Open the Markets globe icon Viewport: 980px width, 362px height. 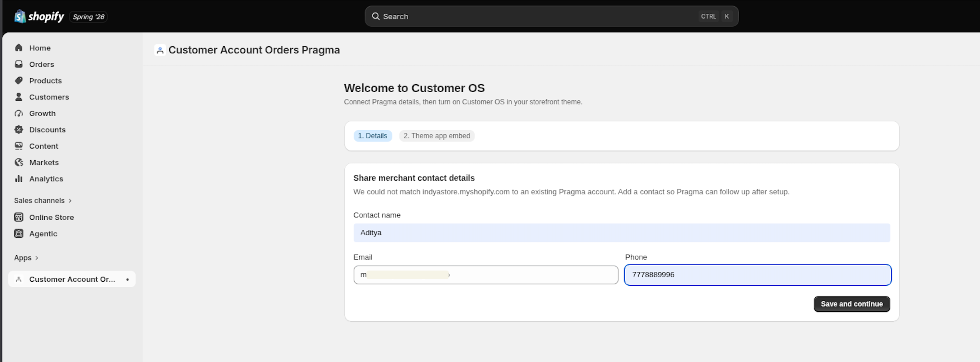pyautogui.click(x=19, y=163)
